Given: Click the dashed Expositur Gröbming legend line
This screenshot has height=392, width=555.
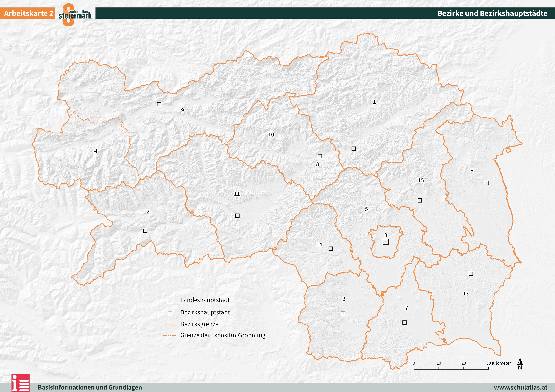Looking at the screenshot, I should (x=169, y=335).
